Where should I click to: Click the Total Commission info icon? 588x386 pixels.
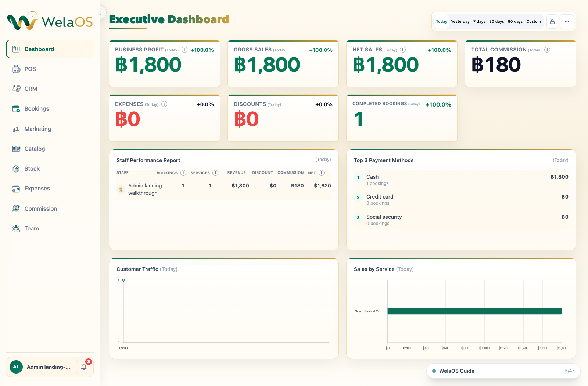(547, 50)
